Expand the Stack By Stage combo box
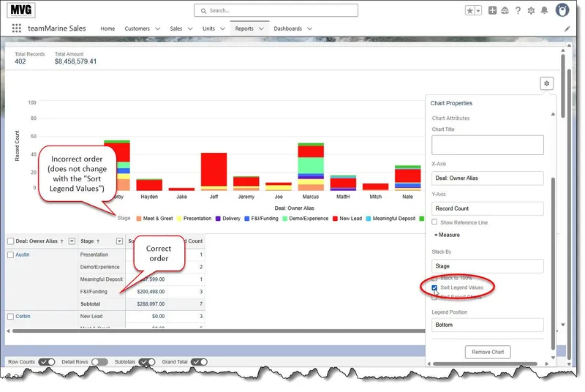The image size is (585, 392). tap(487, 266)
